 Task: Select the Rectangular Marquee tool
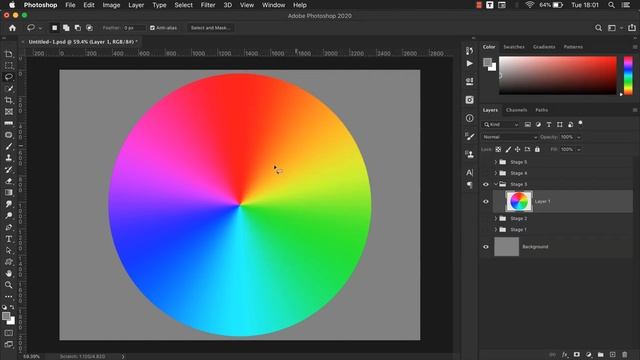coord(9,65)
